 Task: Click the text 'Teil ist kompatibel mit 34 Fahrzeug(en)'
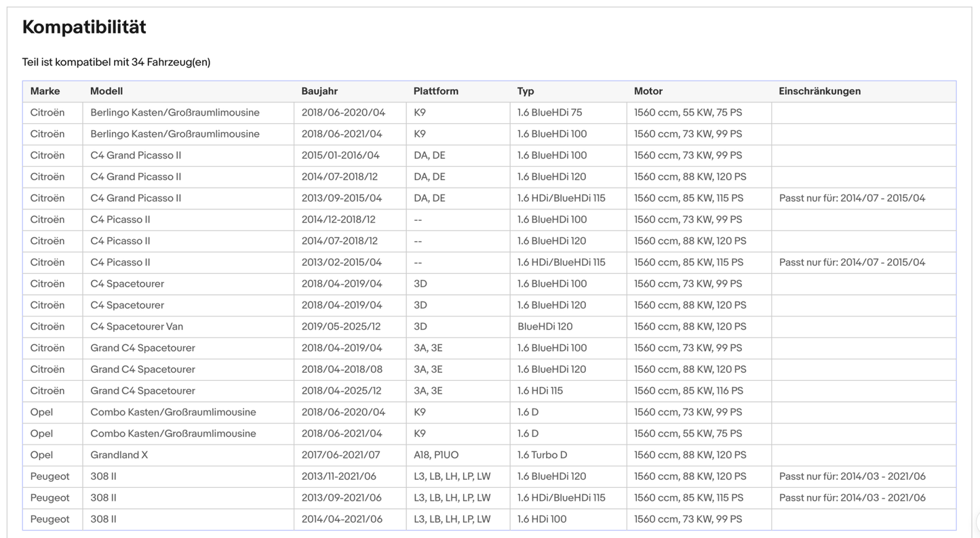tap(116, 62)
